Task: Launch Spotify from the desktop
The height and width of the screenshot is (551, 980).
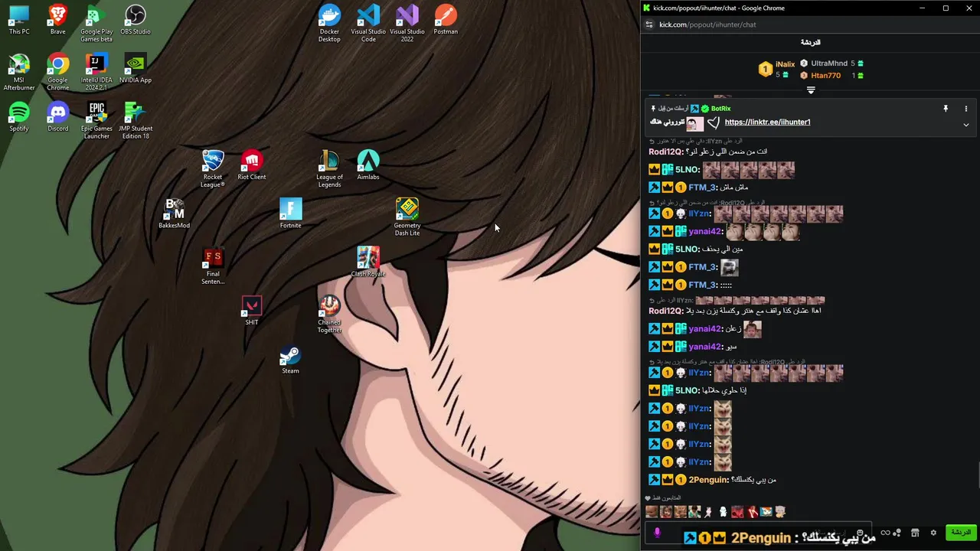Action: (19, 116)
